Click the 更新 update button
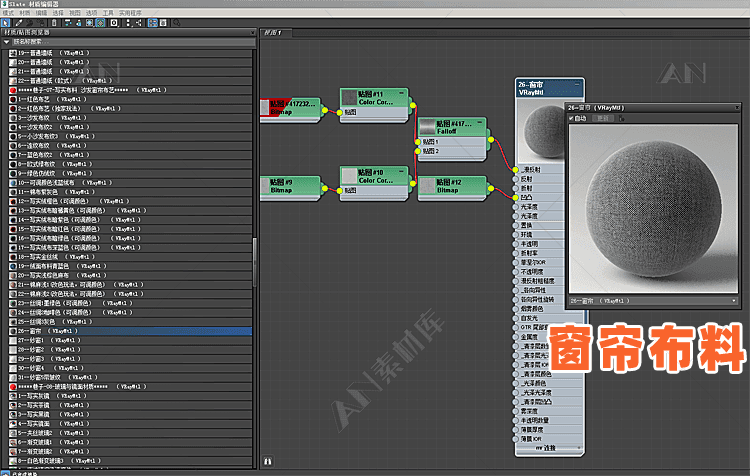The width and height of the screenshot is (750, 476). pos(602,118)
